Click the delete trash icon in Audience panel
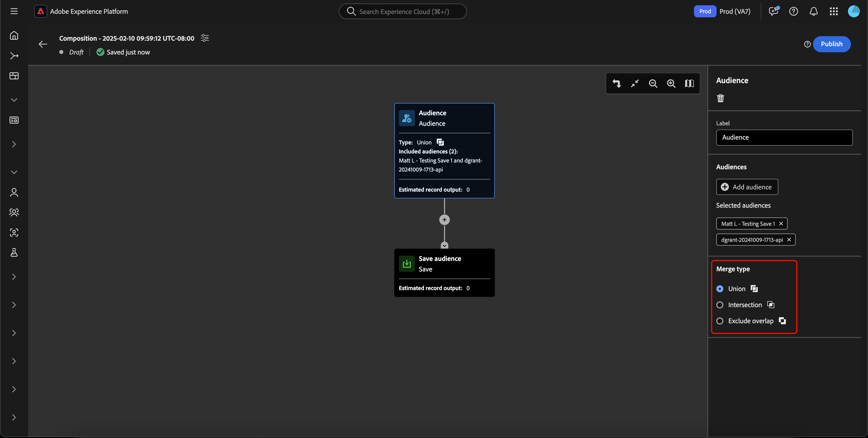Screen dimensions: 868x438 tap(720, 98)
